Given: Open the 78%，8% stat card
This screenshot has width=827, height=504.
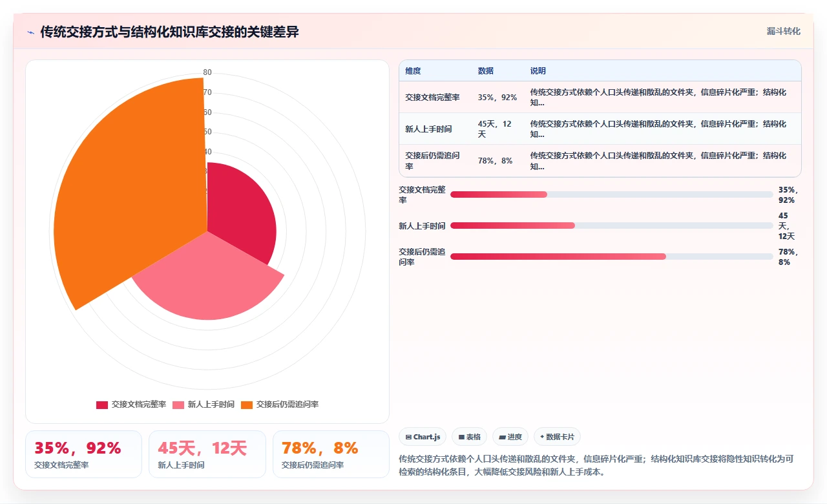Looking at the screenshot, I should pos(331,454).
